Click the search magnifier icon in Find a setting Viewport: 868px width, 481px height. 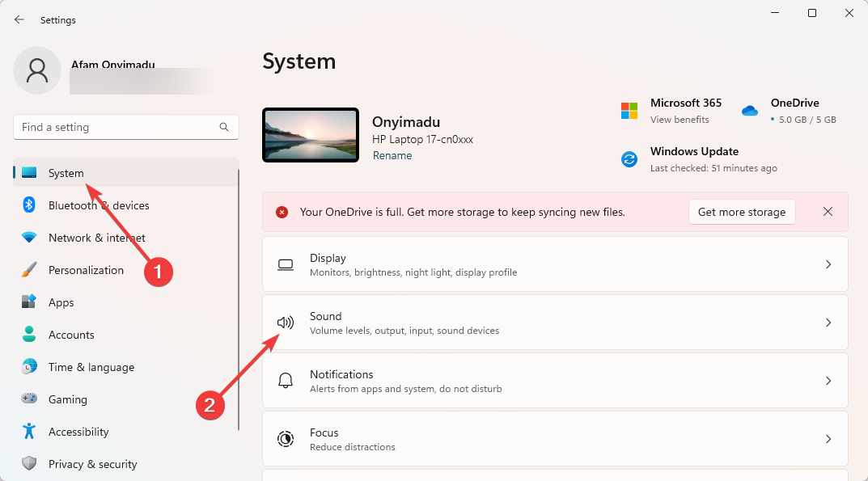click(223, 127)
